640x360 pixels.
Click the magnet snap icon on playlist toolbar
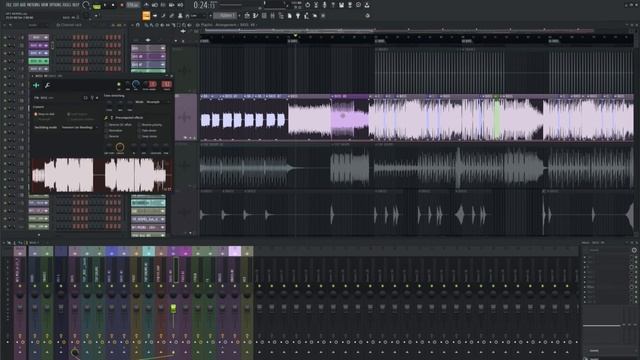coord(138,25)
